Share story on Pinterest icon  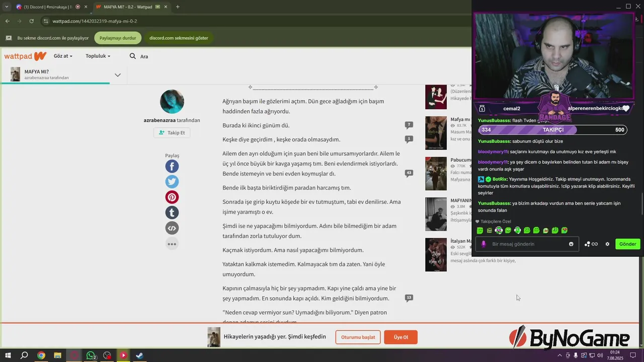tap(172, 197)
